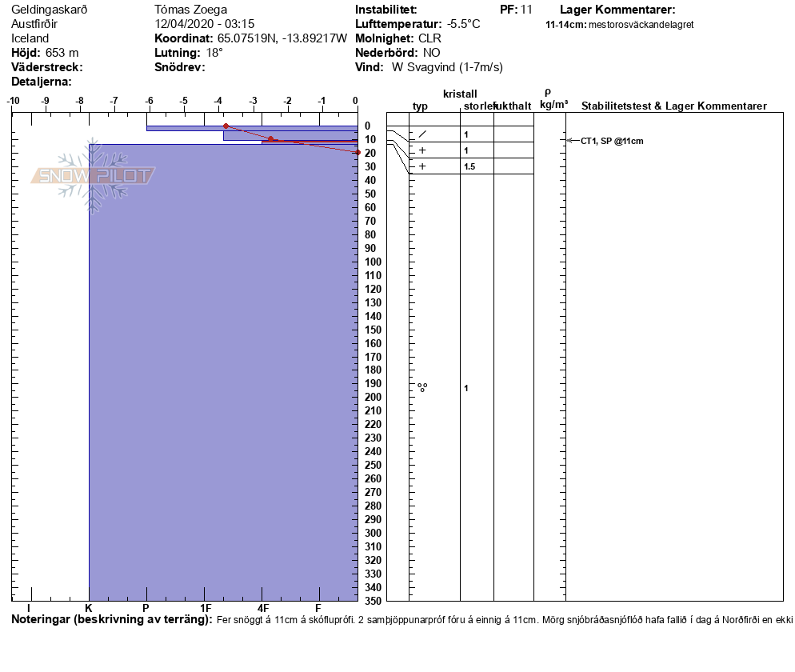Screen dimensions: 795x672
Task: Click the hardness axis label 1F
Action: [x=206, y=608]
